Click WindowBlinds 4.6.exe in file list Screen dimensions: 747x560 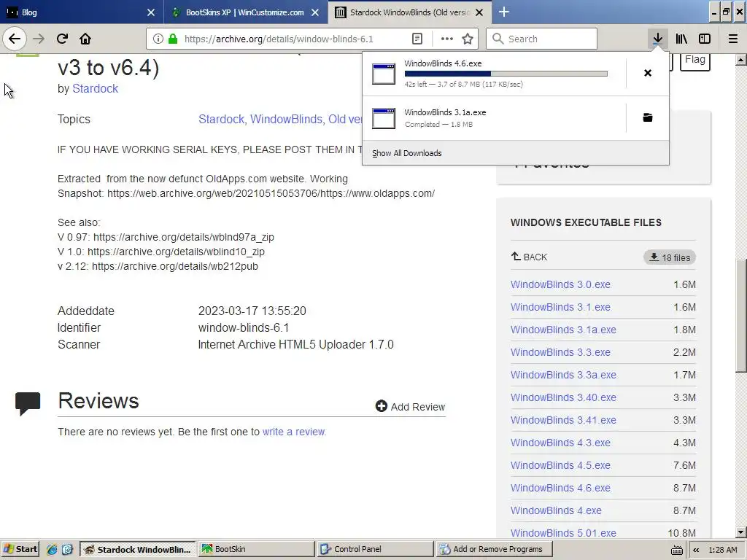[x=560, y=488]
